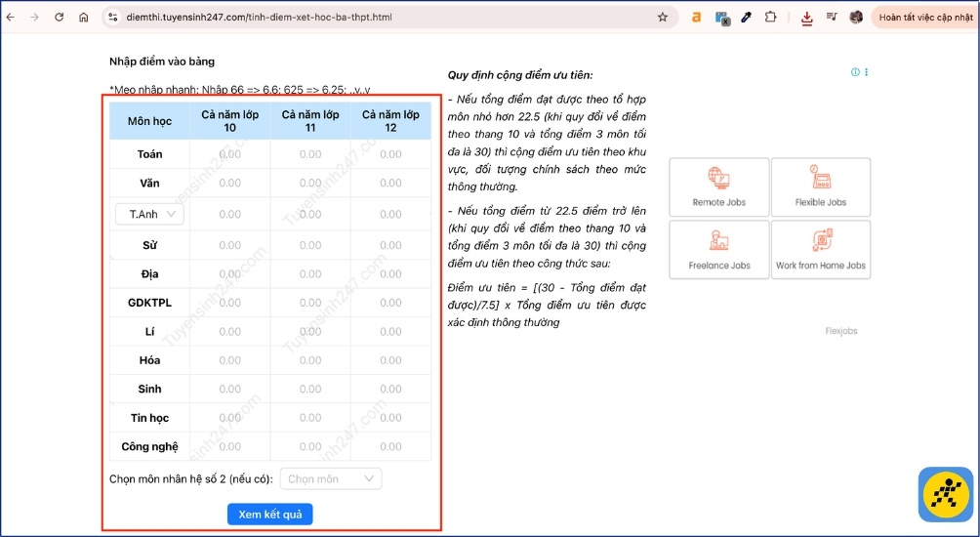The width and height of the screenshot is (980, 537).
Task: Click the ad info icon
Action: (855, 72)
